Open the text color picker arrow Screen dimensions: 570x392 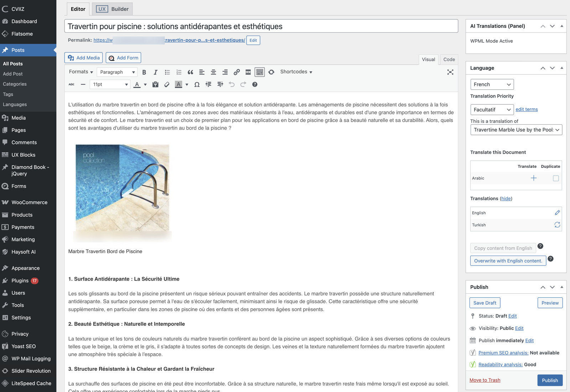[145, 84]
